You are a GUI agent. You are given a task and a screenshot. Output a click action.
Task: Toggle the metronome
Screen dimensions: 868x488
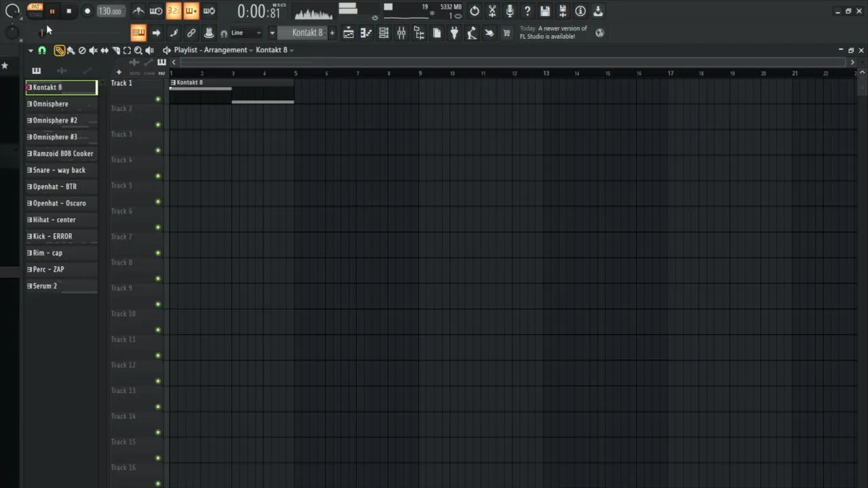(138, 11)
